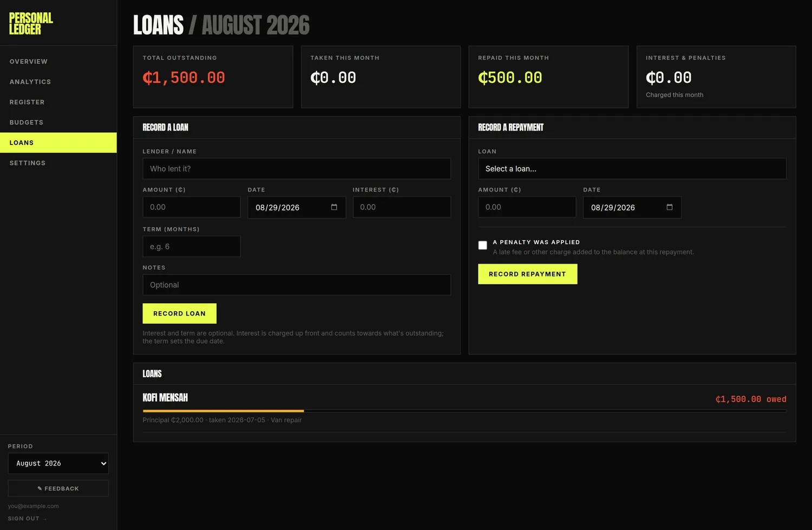The width and height of the screenshot is (812, 530).
Task: Click the loan Amount field
Action: click(x=192, y=207)
